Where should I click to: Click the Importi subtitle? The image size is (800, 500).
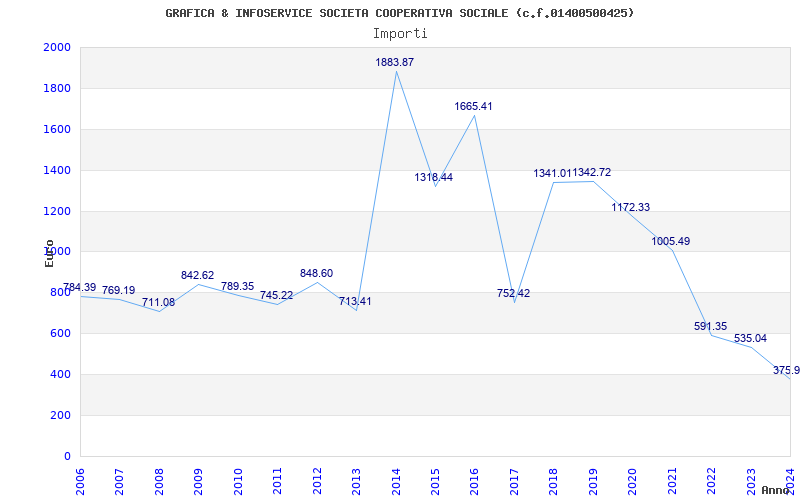[x=400, y=34]
